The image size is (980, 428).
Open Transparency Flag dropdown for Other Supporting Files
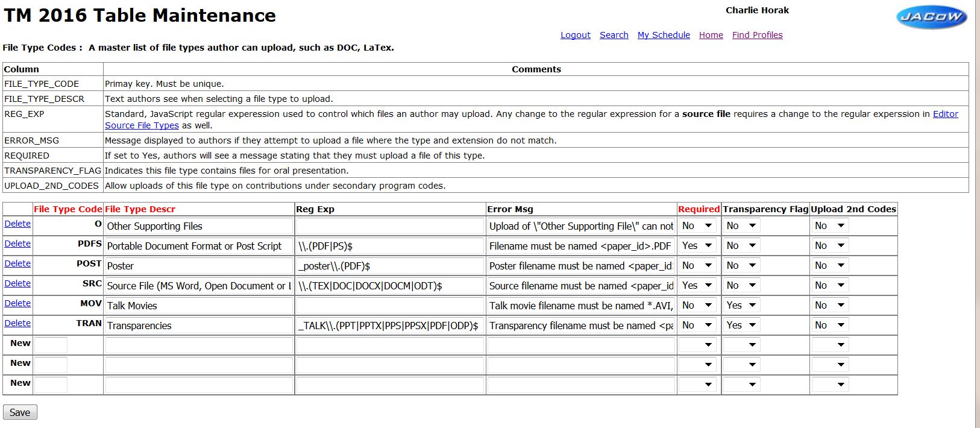click(742, 226)
